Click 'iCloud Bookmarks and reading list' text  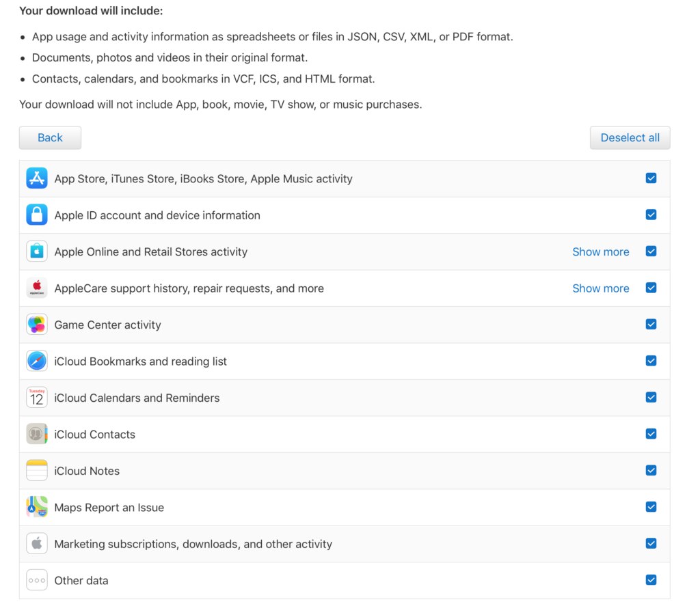(x=141, y=361)
